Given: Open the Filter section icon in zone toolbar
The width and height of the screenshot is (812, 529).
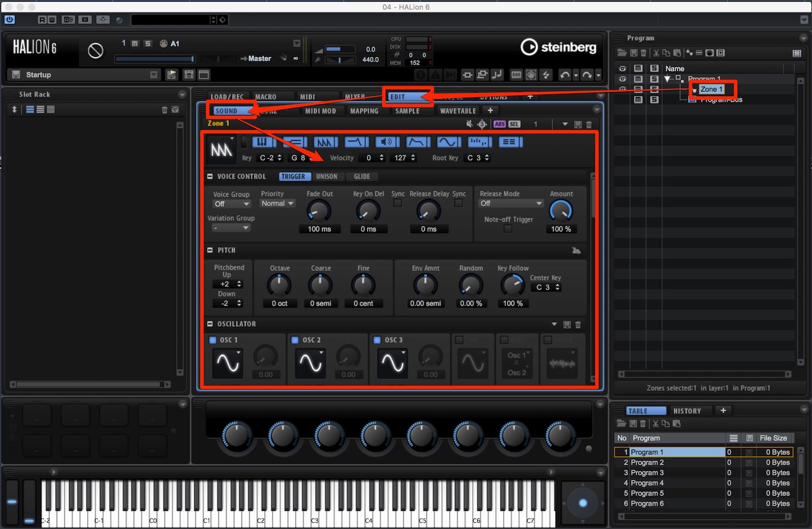Looking at the screenshot, I should click(x=357, y=142).
